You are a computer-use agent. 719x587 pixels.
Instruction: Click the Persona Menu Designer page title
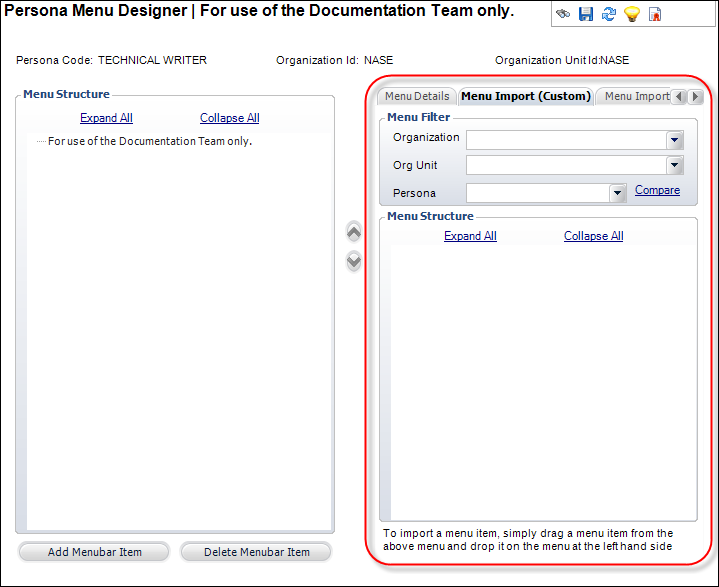click(x=259, y=11)
